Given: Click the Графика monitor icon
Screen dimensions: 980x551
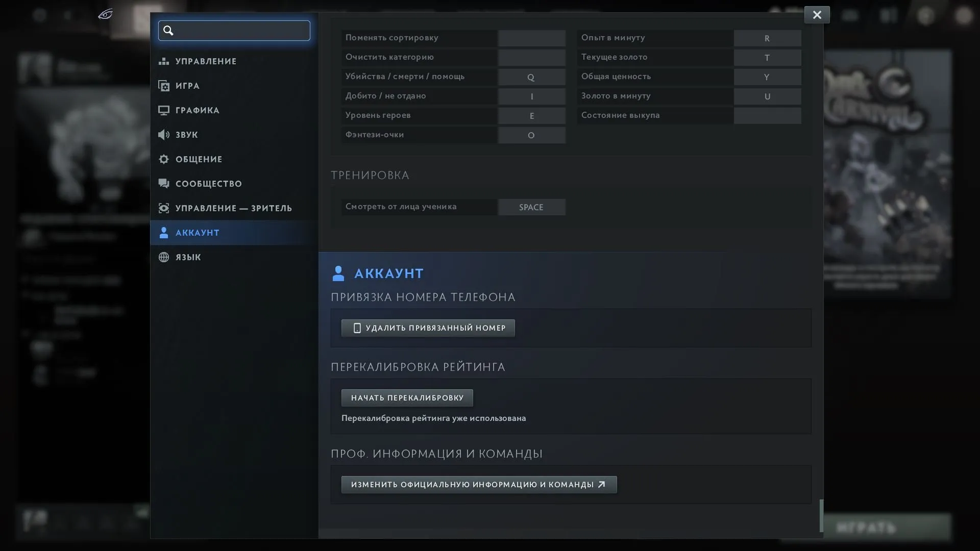Looking at the screenshot, I should coord(164,110).
